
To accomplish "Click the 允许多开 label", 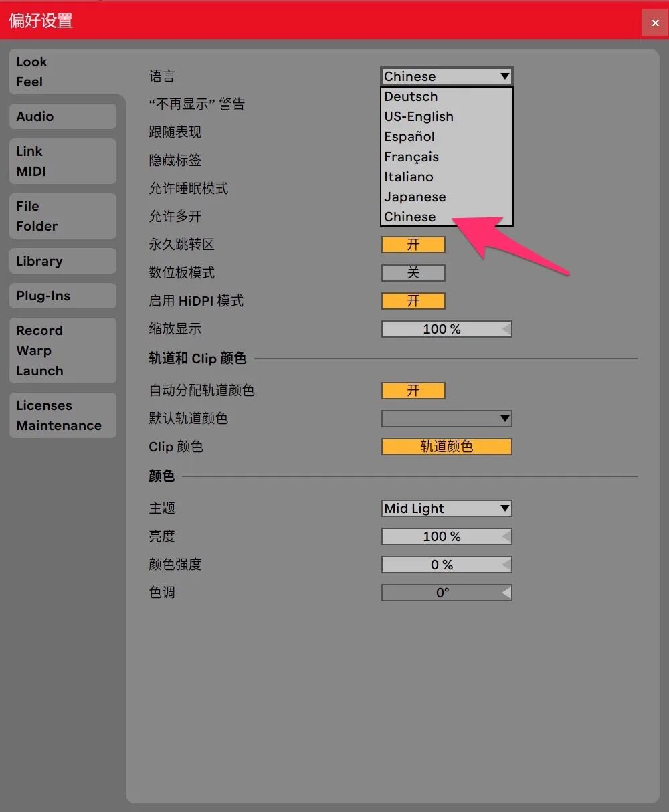I will pyautogui.click(x=175, y=217).
